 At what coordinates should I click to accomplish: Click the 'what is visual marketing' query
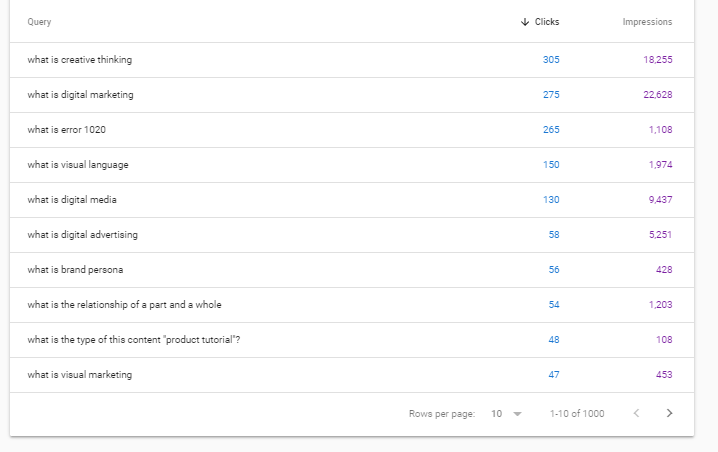[x=80, y=375]
